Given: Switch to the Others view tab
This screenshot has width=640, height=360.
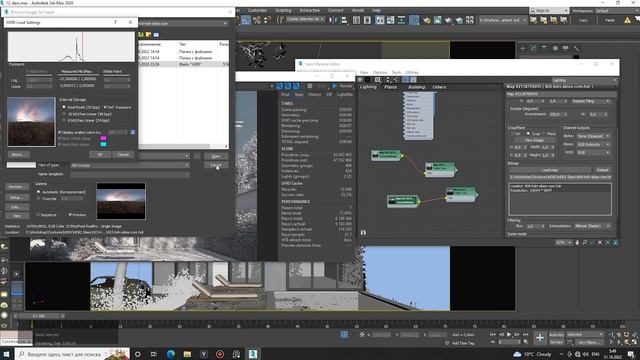Looking at the screenshot, I should pos(439,87).
